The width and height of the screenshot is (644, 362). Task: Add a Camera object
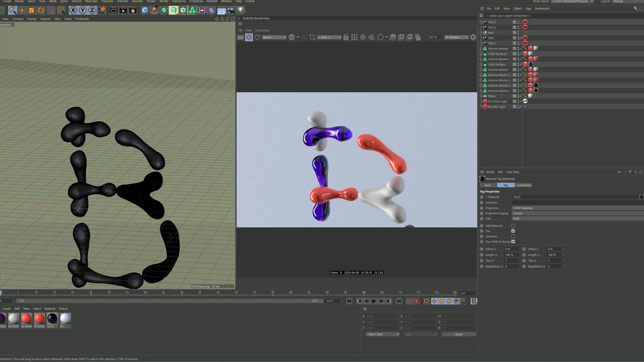(231, 10)
